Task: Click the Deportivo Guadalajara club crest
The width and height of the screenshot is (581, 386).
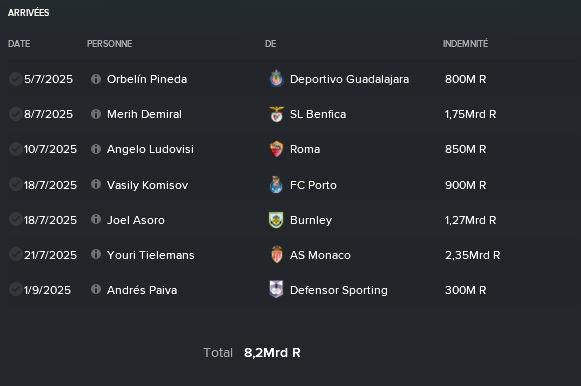Action: point(276,79)
